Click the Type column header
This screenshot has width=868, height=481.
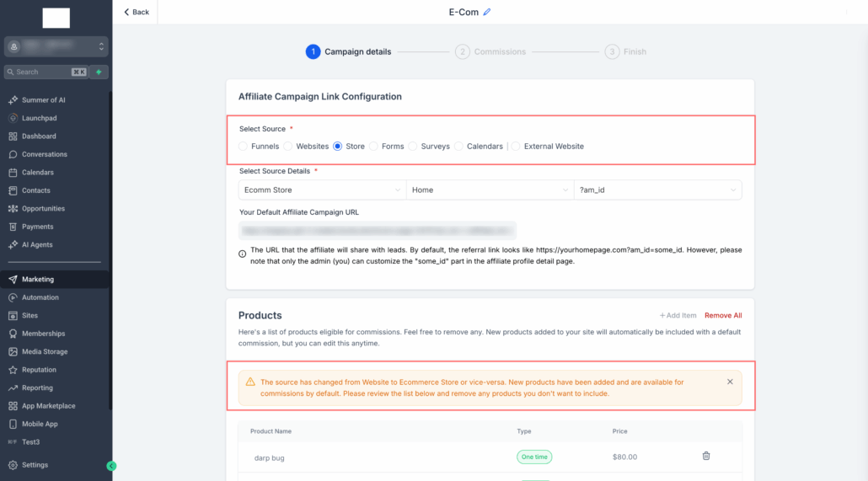tap(523, 431)
